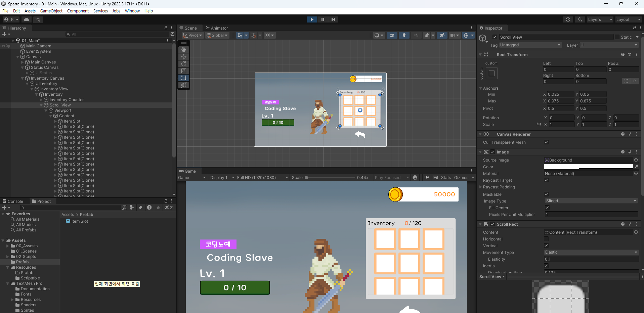Toggle the Scene 2D view mode
Image resolution: width=644 pixels, height=313 pixels.
point(392,35)
